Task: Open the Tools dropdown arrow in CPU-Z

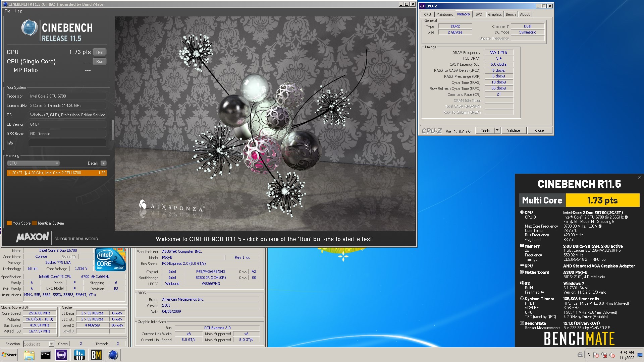Action: tap(497, 131)
